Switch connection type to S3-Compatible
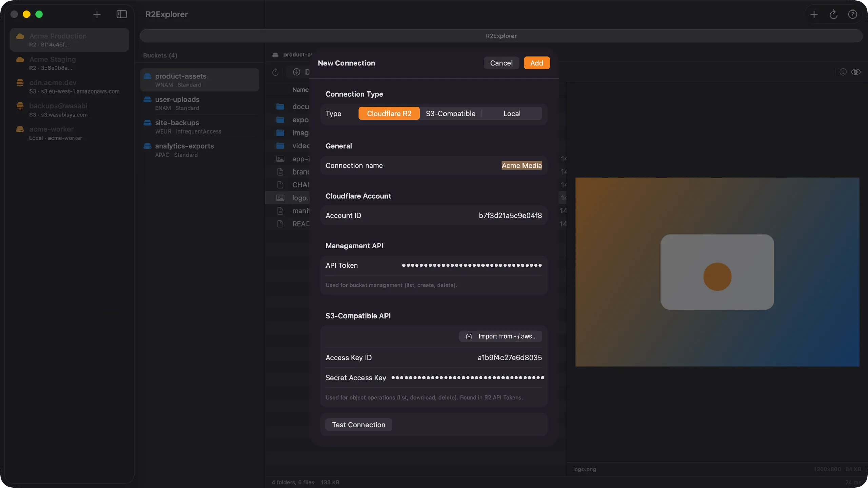868x488 pixels. click(450, 114)
